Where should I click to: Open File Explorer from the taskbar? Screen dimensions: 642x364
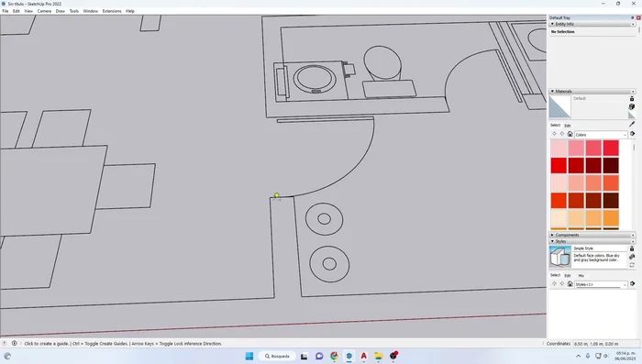coord(378,357)
